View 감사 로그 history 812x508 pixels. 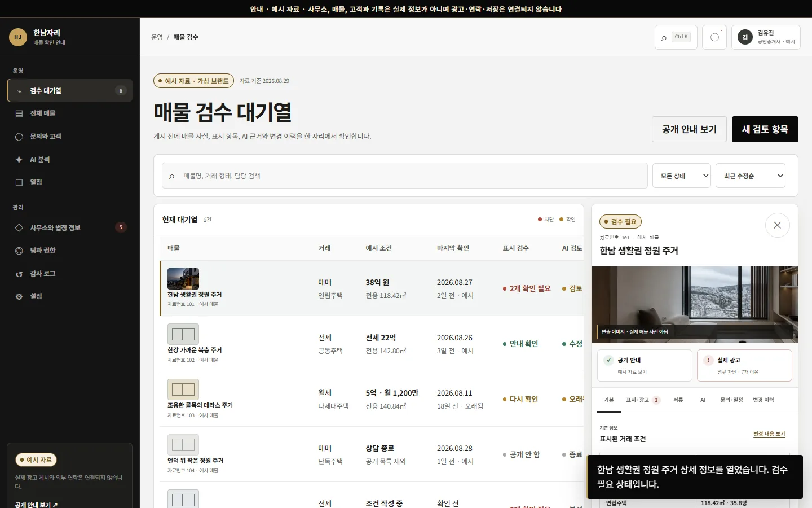click(x=70, y=274)
